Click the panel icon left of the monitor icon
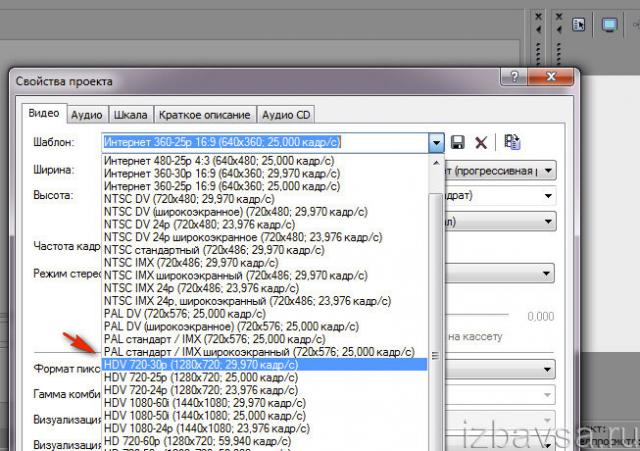640x451 pixels. tap(579, 25)
